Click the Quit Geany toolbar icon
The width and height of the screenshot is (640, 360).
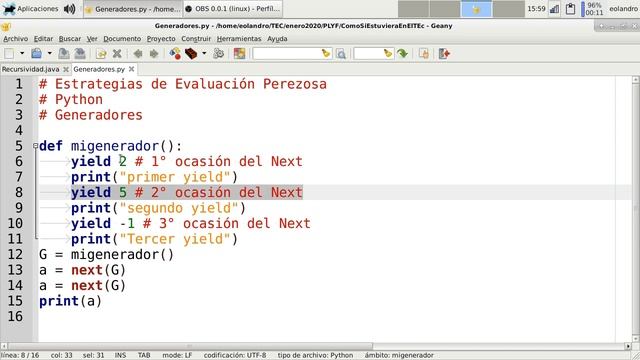tap(444, 53)
